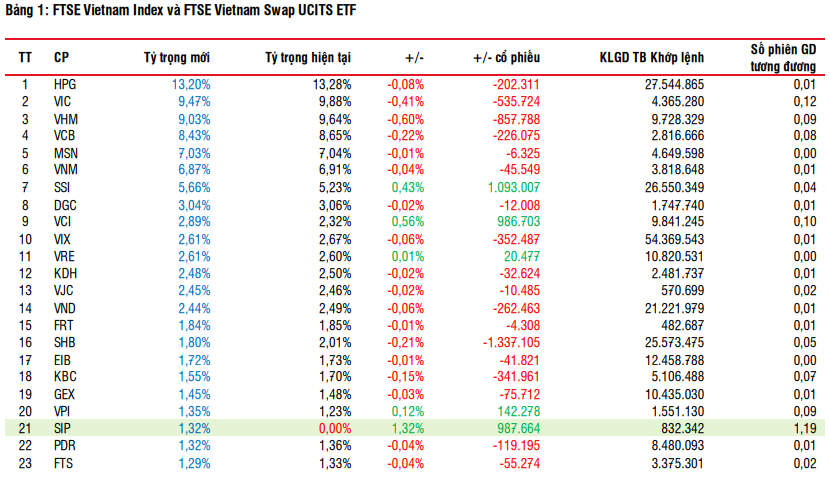Click the 'Tỷ trọng mới' column header
Viewport: 829px width, 480px height.
177,57
